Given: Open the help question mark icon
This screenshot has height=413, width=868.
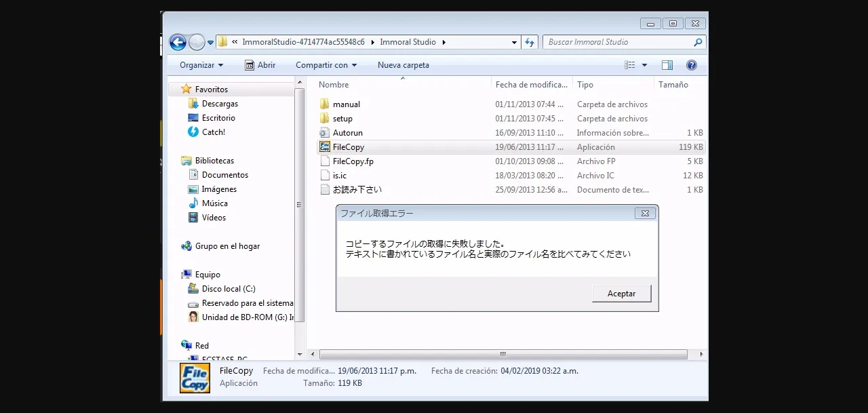Looking at the screenshot, I should [x=691, y=65].
